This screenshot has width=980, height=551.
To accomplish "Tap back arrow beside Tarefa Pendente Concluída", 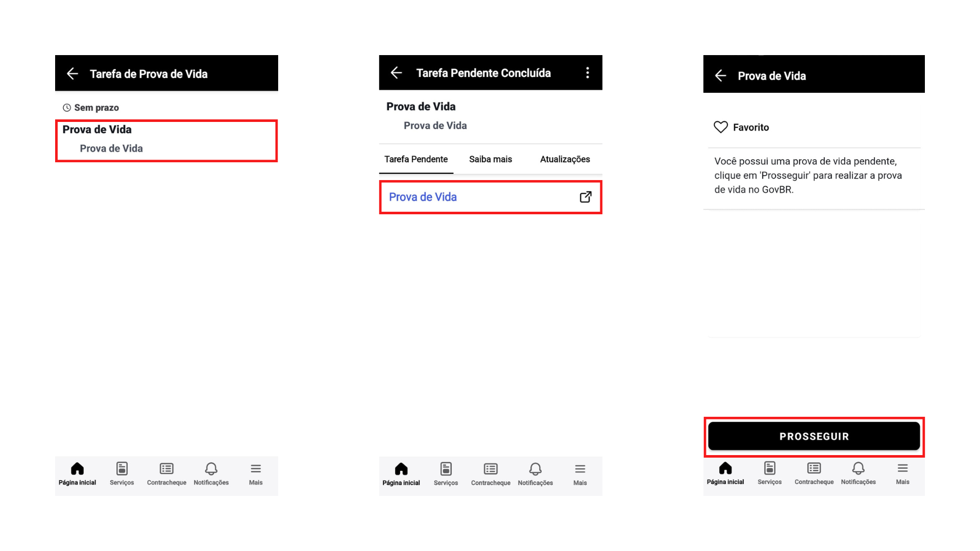I will click(396, 73).
